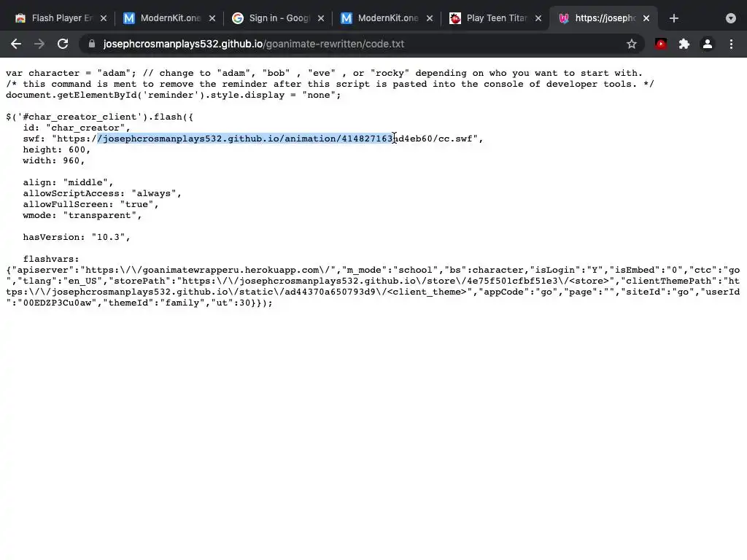The image size is (747, 560).
Task: Open the Chrome profile menu
Action: [x=708, y=44]
